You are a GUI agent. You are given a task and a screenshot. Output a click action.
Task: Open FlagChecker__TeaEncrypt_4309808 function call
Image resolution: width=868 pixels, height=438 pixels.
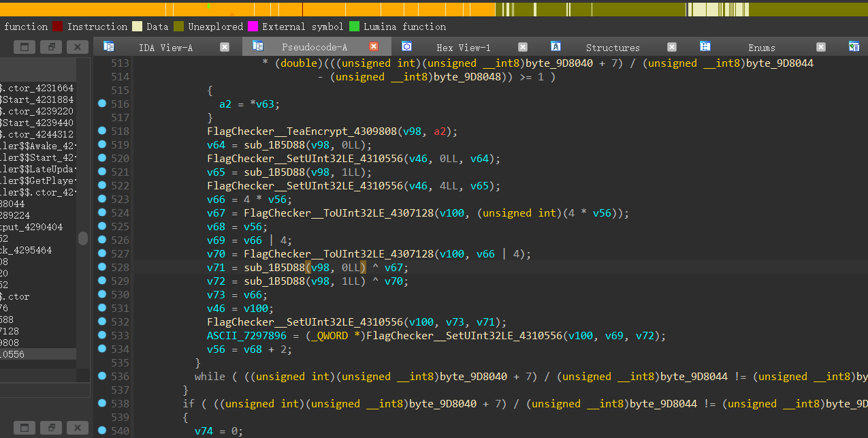(x=300, y=131)
